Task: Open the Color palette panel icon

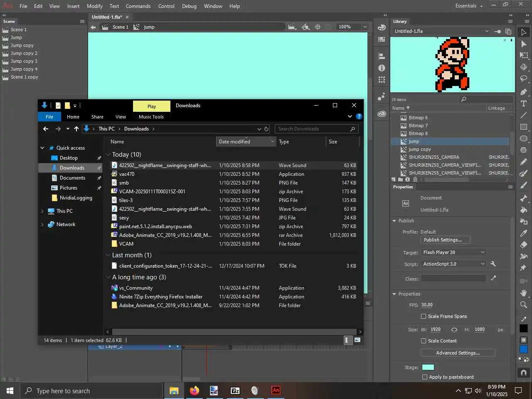Action: [x=382, y=27]
